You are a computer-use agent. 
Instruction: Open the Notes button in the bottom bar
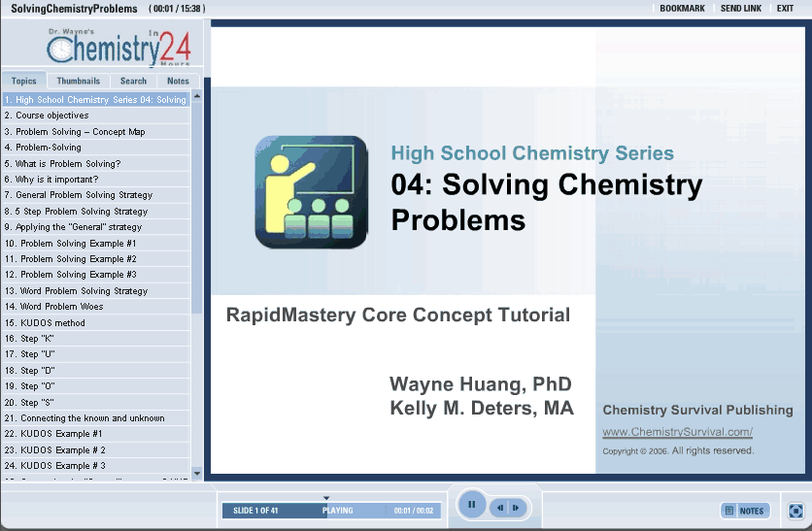coord(745,511)
